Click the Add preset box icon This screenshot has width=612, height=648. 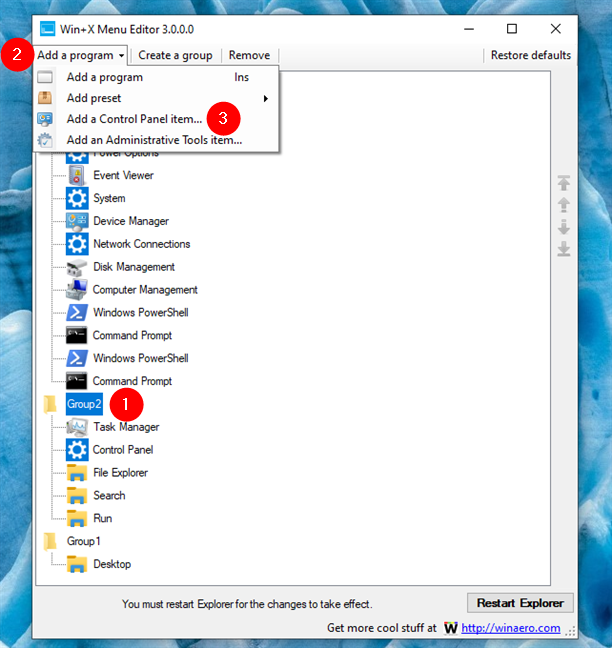[x=45, y=98]
